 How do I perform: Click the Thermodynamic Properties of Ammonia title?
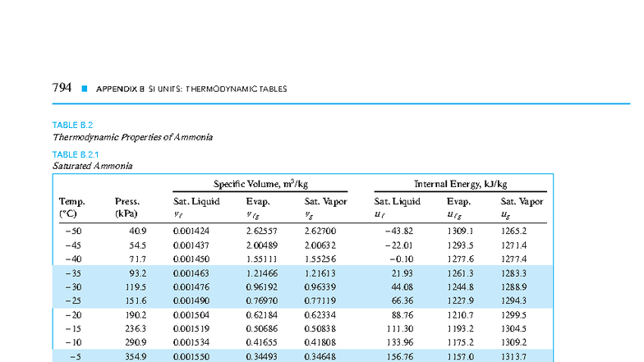tap(133, 137)
